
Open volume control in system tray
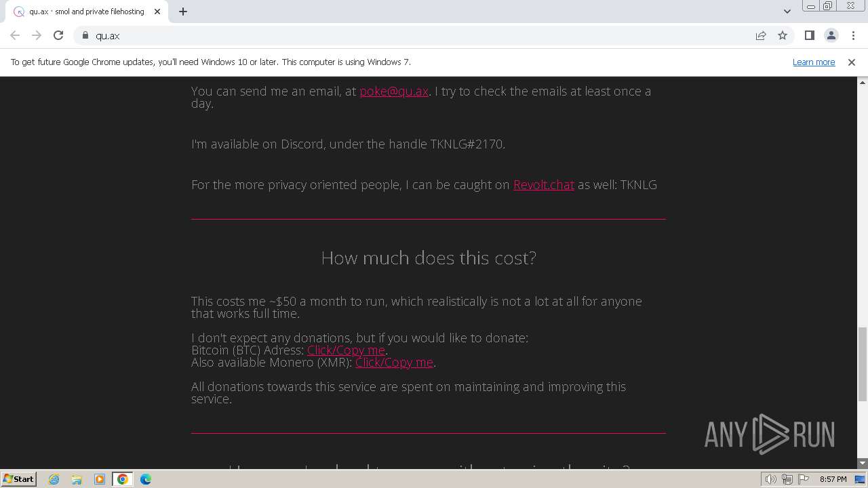(771, 479)
